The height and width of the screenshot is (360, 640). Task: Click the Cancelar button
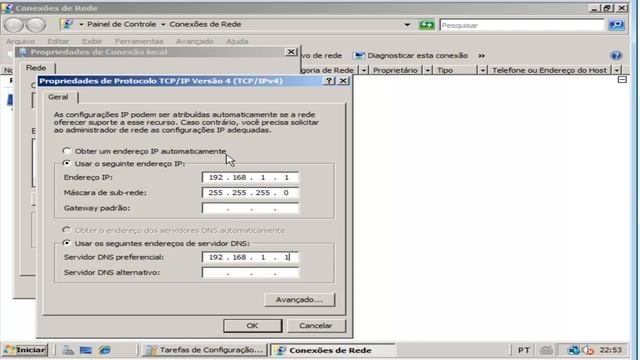pyautogui.click(x=316, y=326)
